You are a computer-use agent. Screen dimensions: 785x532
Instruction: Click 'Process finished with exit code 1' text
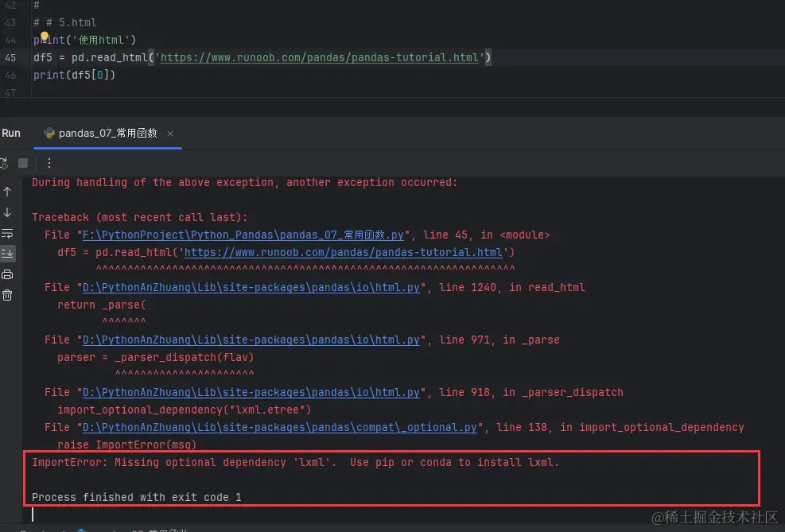coord(137,498)
